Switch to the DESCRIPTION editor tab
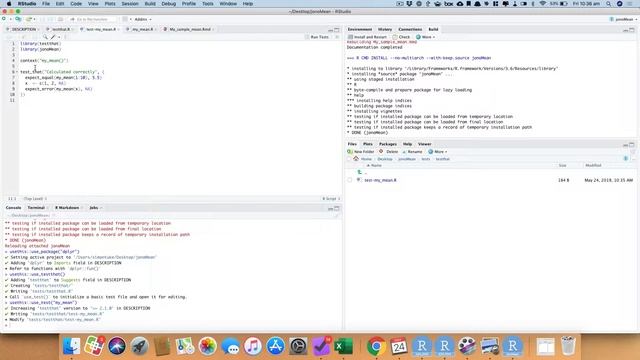The image size is (640, 360). [23, 29]
